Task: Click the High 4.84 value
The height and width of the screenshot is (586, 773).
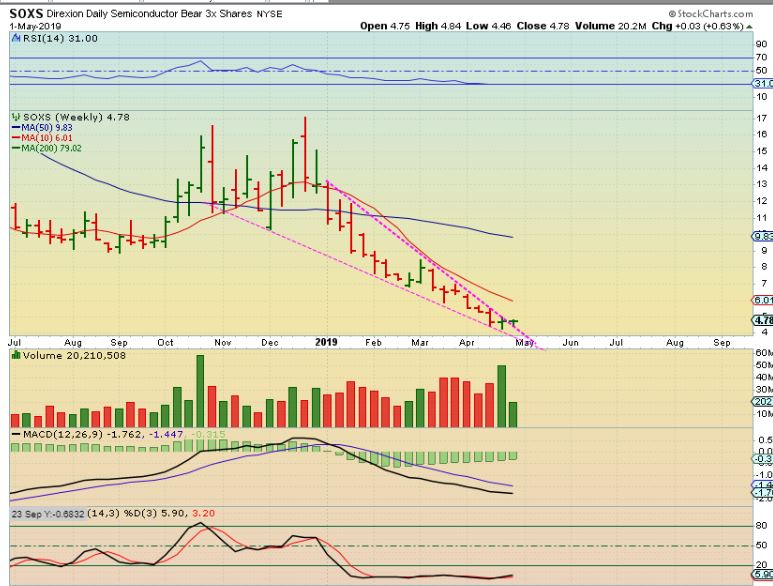Action: (438, 26)
